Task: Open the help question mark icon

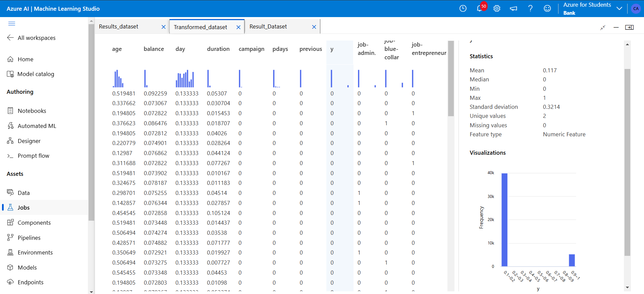Action: point(530,8)
